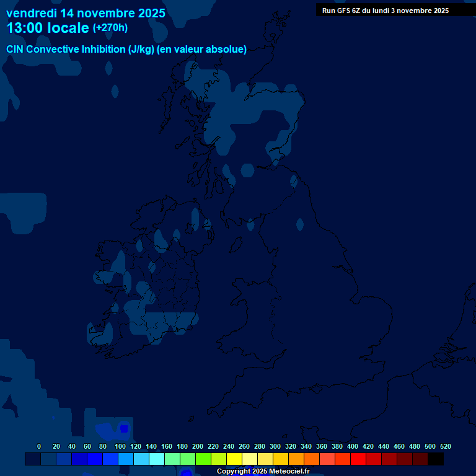Viewport: 476px width, 476px height.
Task: Click the 520 legend scale label
Action: pos(445,446)
